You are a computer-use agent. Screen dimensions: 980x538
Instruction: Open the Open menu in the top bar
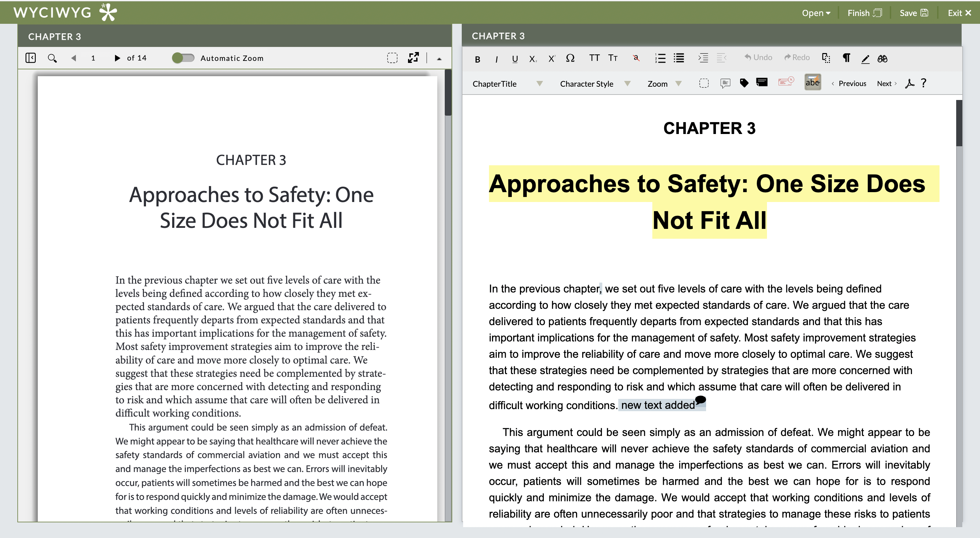(x=816, y=13)
